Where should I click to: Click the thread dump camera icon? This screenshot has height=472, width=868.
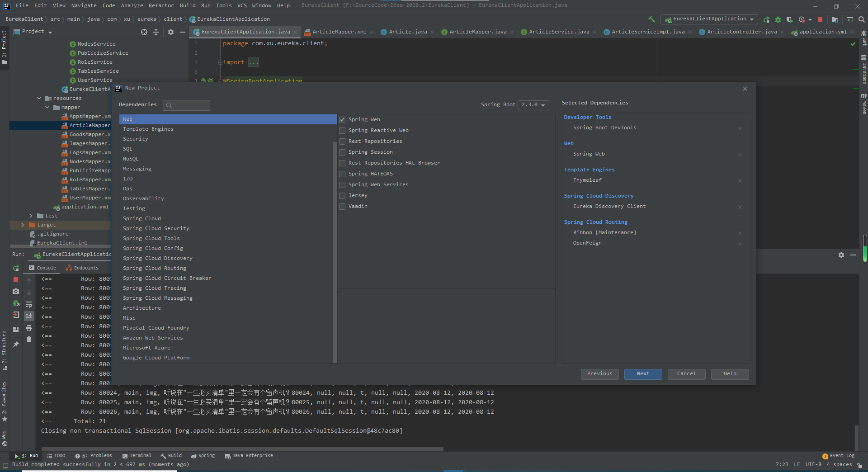click(x=16, y=292)
